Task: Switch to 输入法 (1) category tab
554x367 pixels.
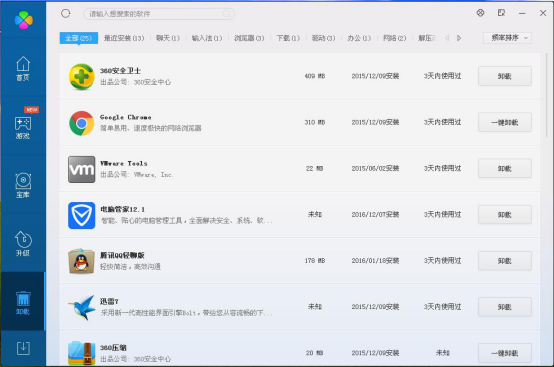Action: pos(207,38)
